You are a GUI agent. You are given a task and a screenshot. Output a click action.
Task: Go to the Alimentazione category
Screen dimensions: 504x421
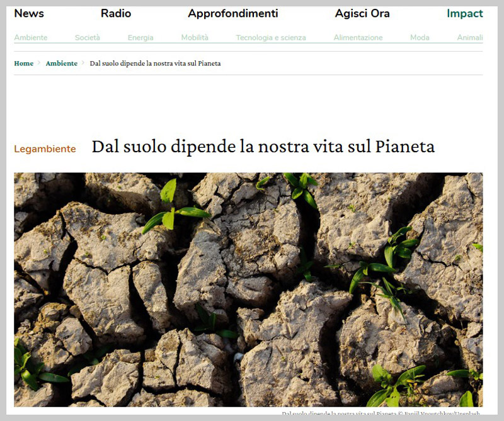click(x=358, y=38)
